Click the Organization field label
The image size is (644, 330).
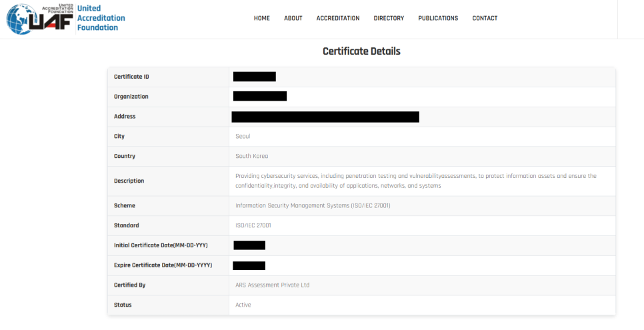(131, 97)
